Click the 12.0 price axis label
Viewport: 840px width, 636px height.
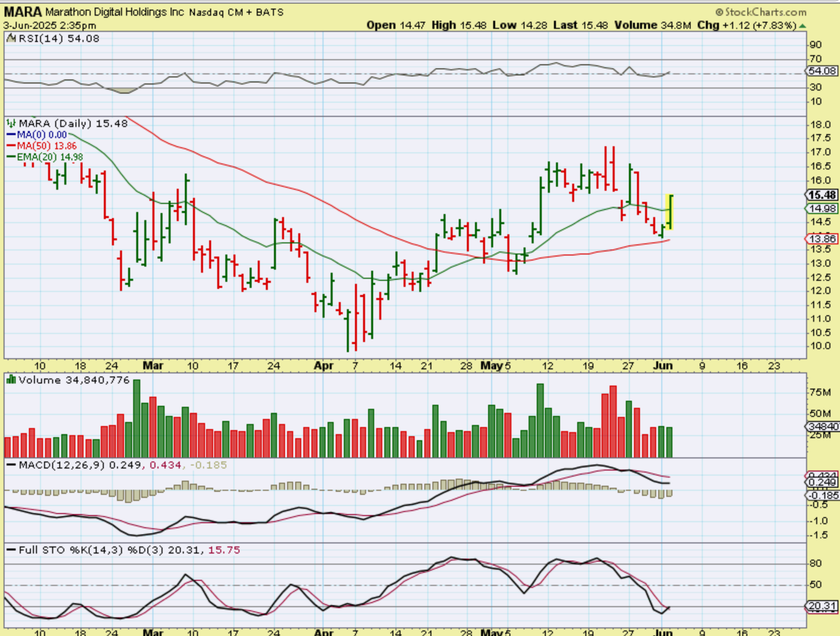pyautogui.click(x=820, y=291)
